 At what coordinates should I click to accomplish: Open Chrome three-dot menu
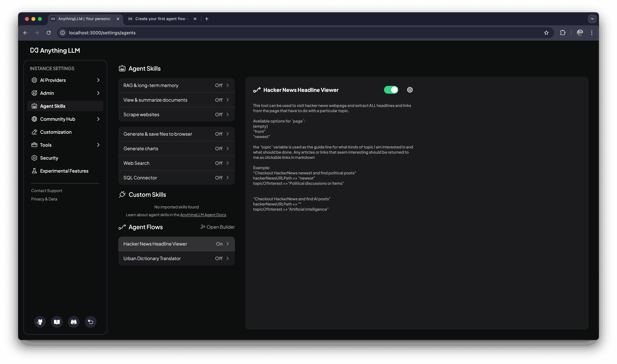tap(592, 33)
